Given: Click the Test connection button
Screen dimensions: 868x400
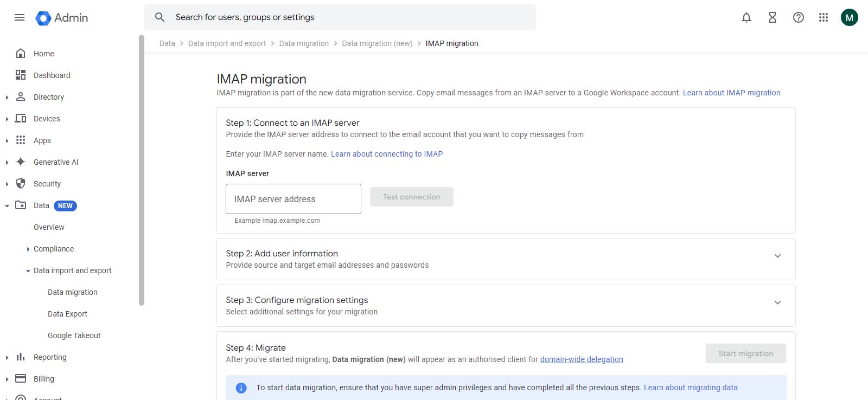Looking at the screenshot, I should [412, 197].
